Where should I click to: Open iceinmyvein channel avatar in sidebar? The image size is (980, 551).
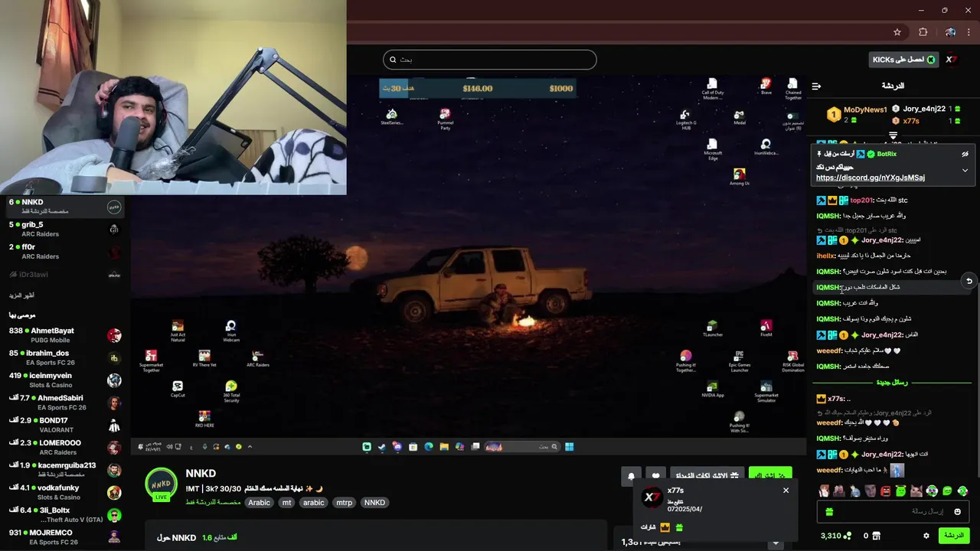(114, 380)
